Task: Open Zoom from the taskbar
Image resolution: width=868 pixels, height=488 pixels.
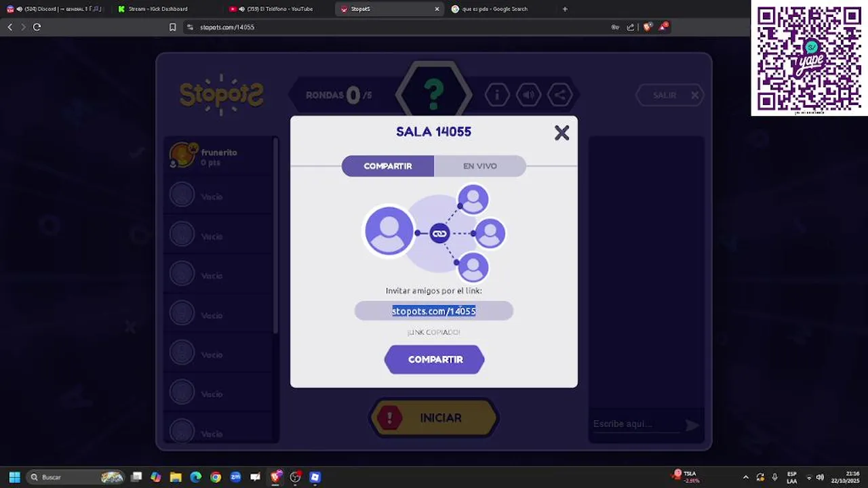Action: [x=235, y=477]
